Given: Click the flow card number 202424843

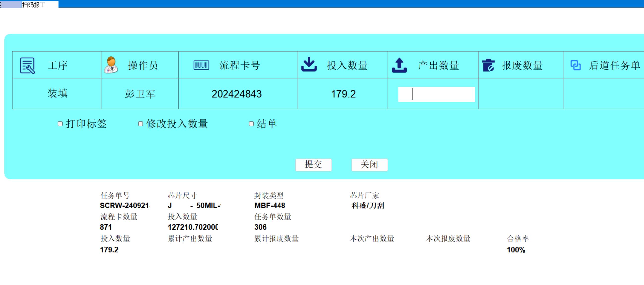Looking at the screenshot, I should pyautogui.click(x=236, y=94).
